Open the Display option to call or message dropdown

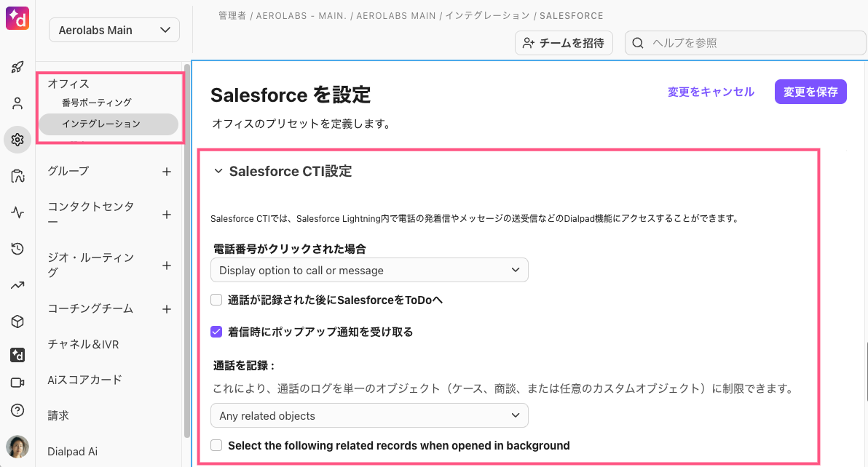[369, 271]
